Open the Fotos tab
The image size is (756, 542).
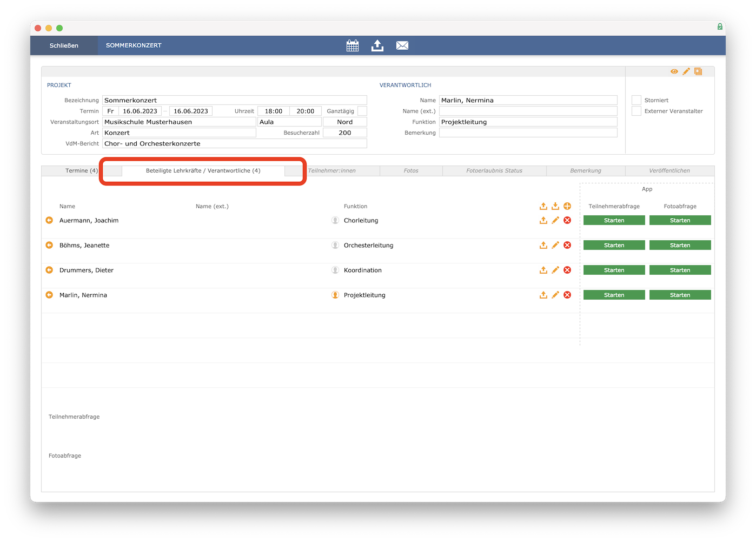coord(411,170)
